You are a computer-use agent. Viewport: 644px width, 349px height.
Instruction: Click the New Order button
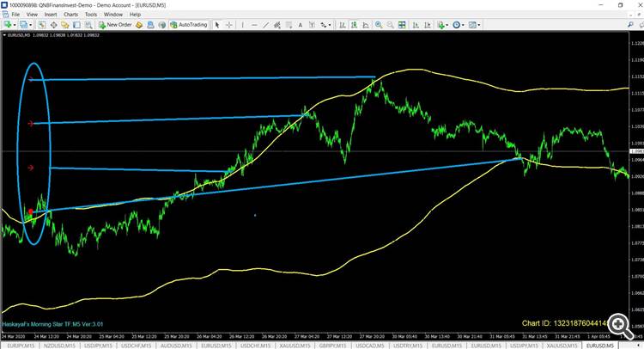[x=115, y=25]
